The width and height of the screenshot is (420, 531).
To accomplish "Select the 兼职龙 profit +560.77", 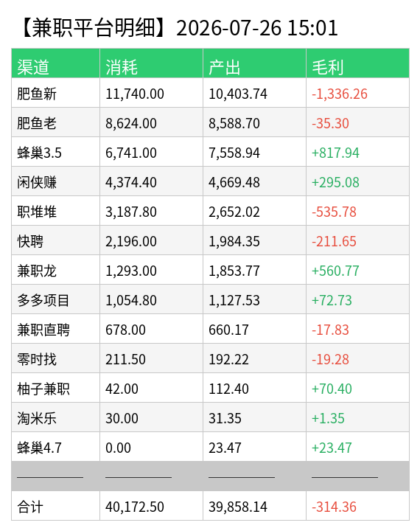I will point(335,271).
